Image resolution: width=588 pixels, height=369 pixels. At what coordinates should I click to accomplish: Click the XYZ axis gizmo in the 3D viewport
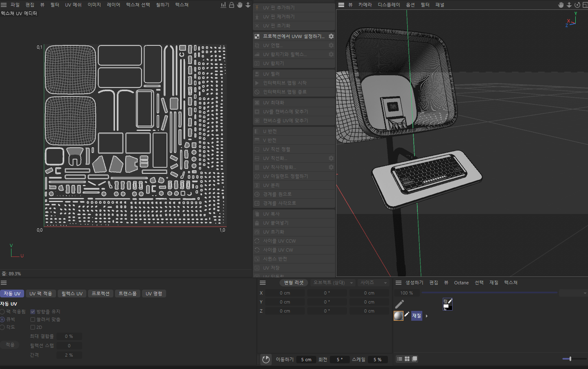point(572,19)
